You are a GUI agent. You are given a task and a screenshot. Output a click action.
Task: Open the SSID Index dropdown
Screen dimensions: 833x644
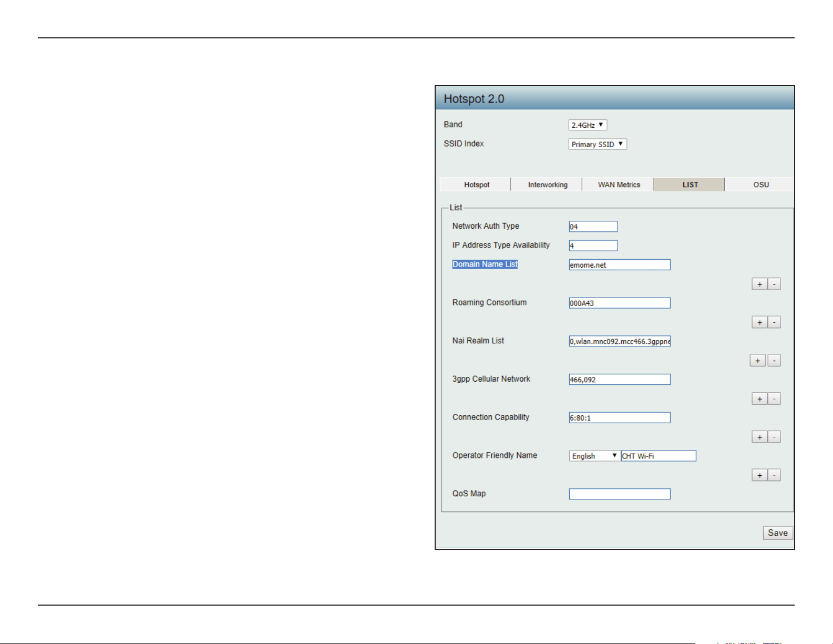coord(598,144)
